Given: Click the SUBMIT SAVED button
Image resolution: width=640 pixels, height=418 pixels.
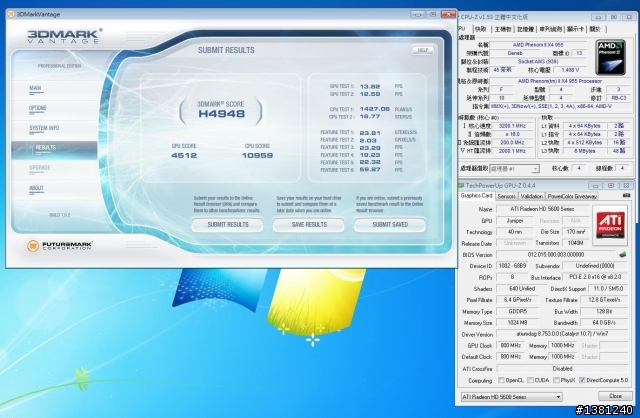Looking at the screenshot, I should [390, 225].
